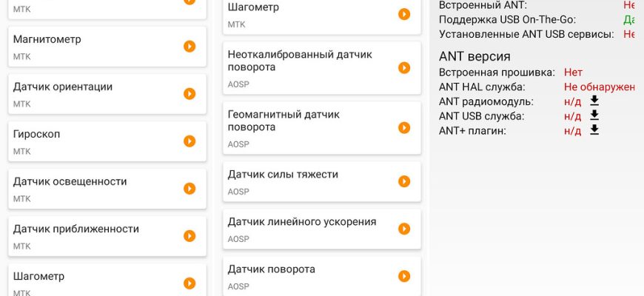This screenshot has height=296, width=644.
Task: Click the Магнитометр label
Action: [x=47, y=39]
